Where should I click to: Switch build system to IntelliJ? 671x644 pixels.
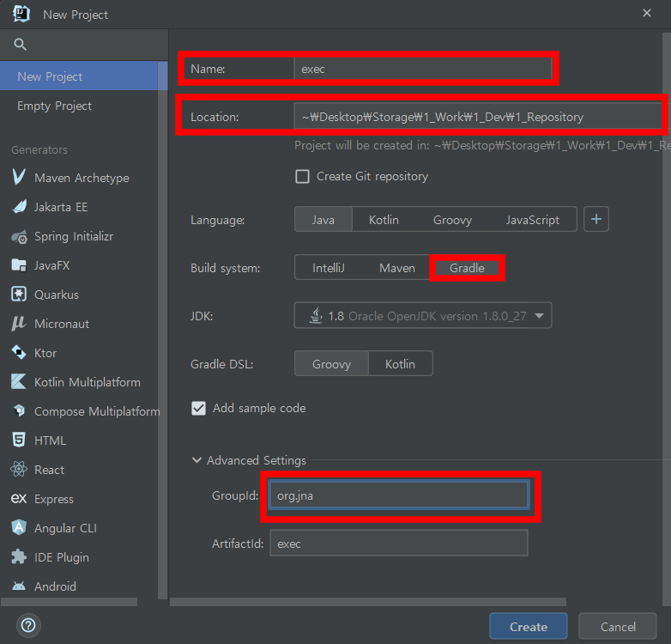[329, 268]
